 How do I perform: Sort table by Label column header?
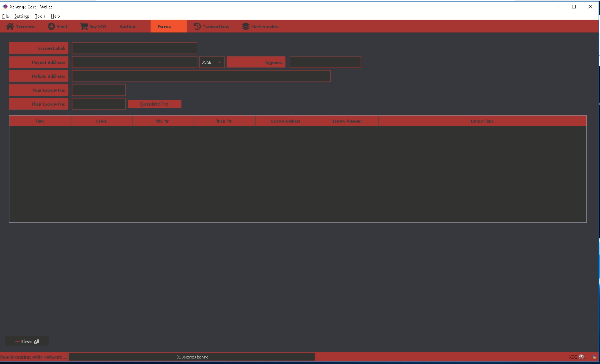pos(102,121)
